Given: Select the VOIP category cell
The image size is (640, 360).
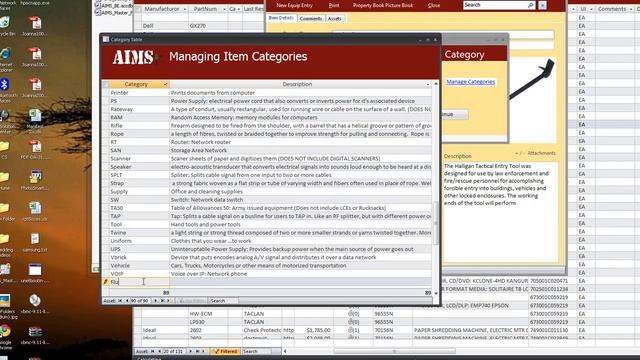Looking at the screenshot, I should 139,273.
